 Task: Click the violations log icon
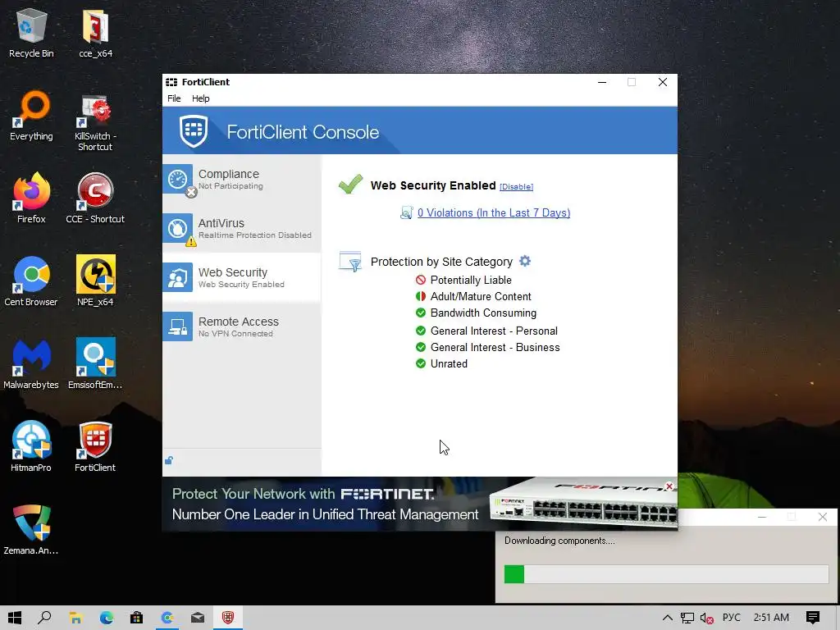pyautogui.click(x=407, y=212)
